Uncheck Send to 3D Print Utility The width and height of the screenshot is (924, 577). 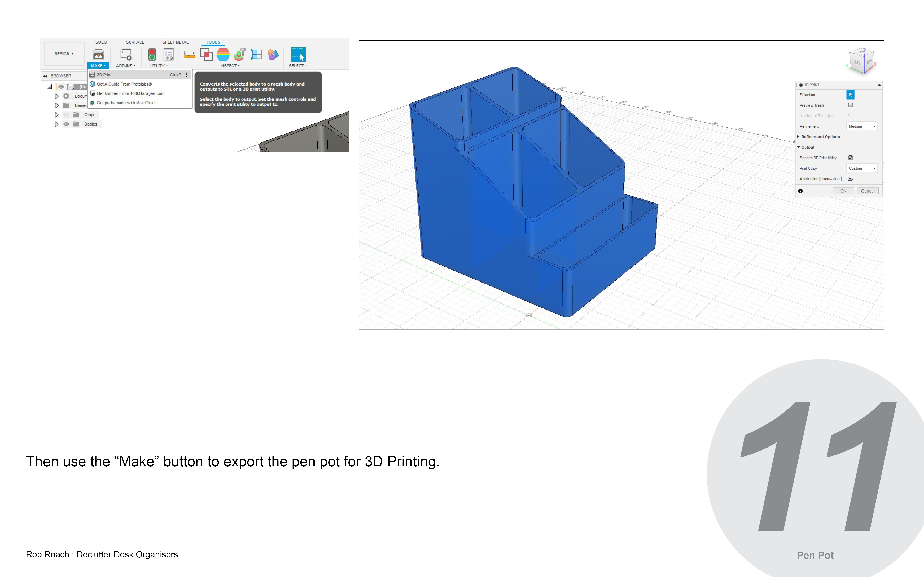click(x=850, y=158)
